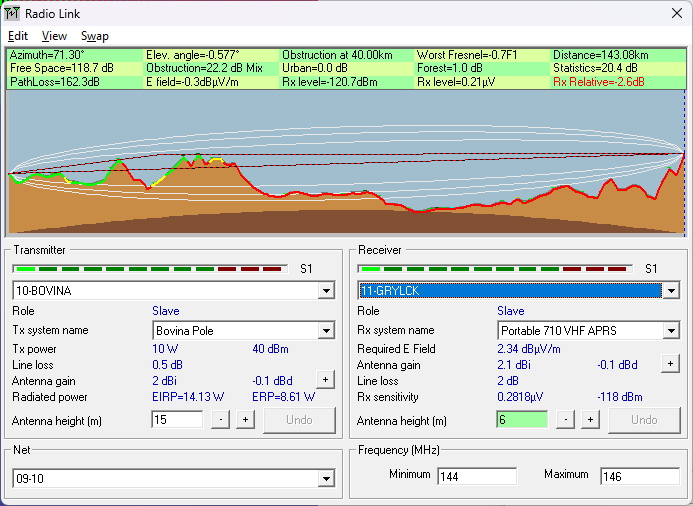Click the receiver antenna height field
Image resolution: width=693 pixels, height=506 pixels.
[x=522, y=419]
